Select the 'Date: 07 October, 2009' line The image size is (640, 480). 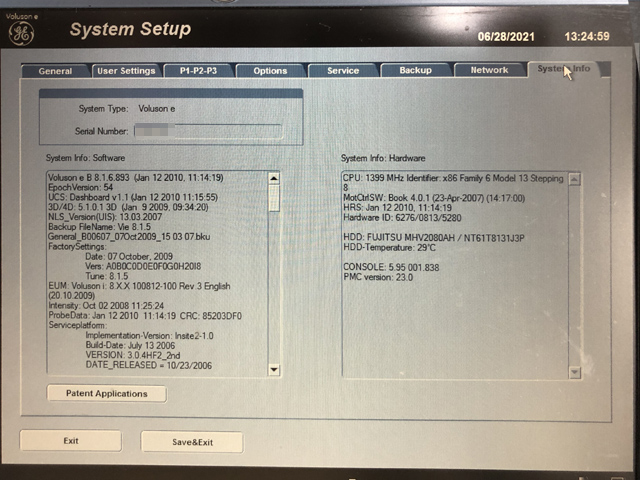pyautogui.click(x=129, y=256)
